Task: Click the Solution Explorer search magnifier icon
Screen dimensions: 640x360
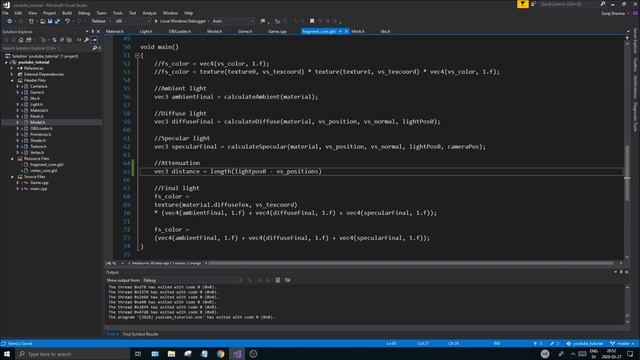Action: 95,48
